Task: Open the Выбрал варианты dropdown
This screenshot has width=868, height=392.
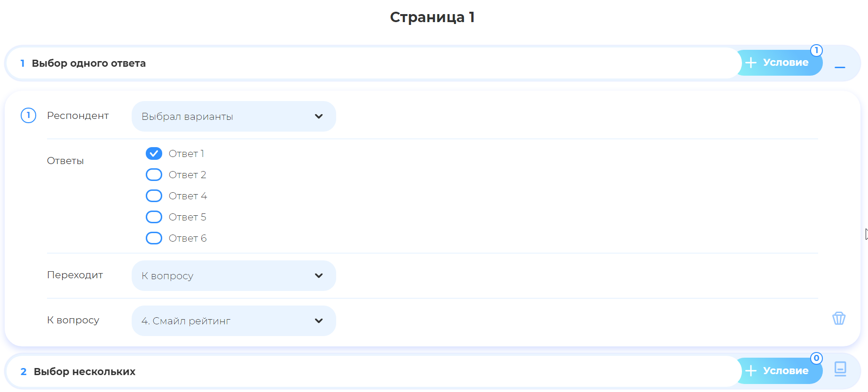Action: (x=234, y=117)
